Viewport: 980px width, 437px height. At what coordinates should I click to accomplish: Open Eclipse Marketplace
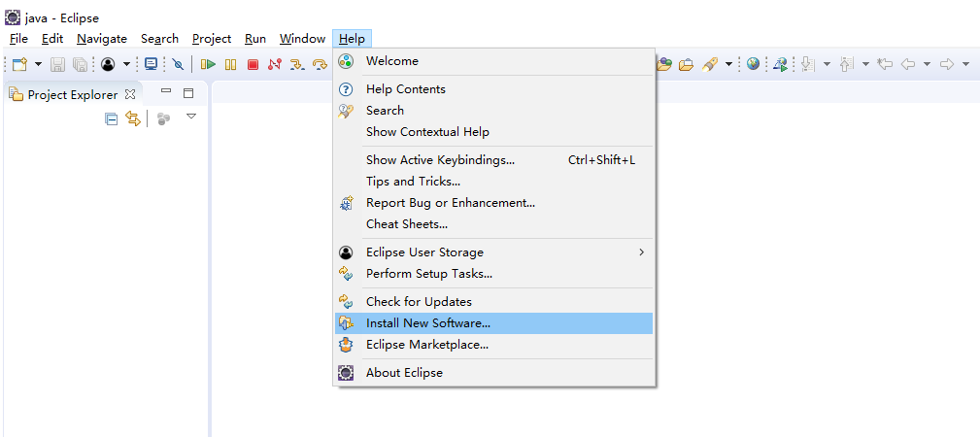pos(493,345)
